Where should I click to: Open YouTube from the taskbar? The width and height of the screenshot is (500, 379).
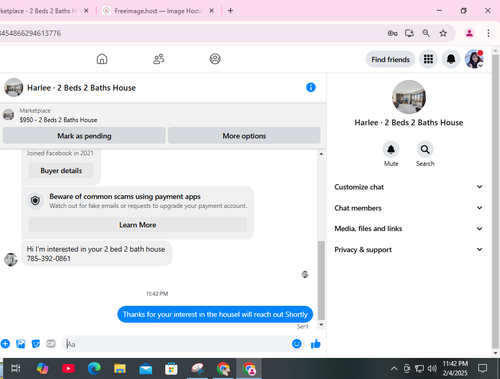coord(68,368)
